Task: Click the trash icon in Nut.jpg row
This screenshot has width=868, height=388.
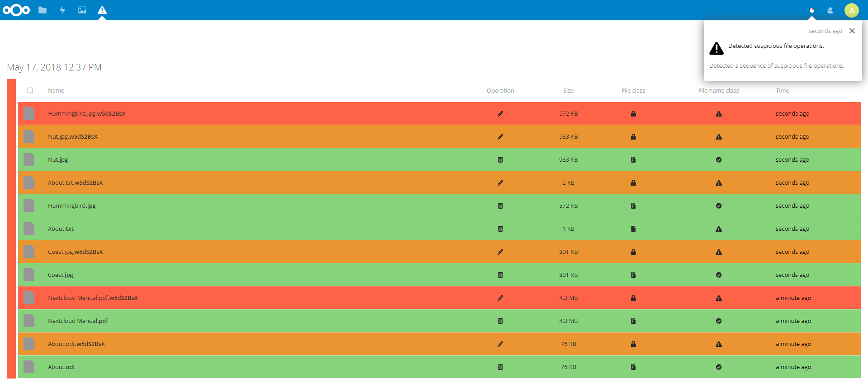Action: tap(500, 160)
